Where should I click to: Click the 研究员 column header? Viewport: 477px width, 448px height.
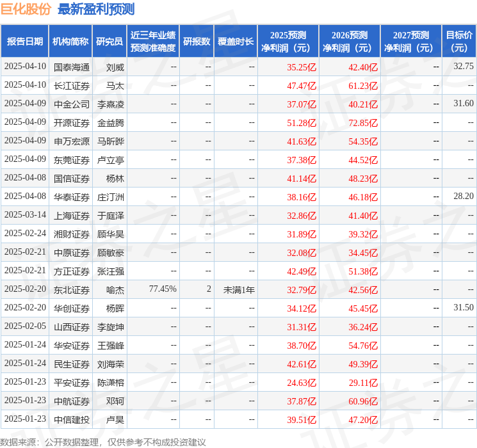point(109,41)
